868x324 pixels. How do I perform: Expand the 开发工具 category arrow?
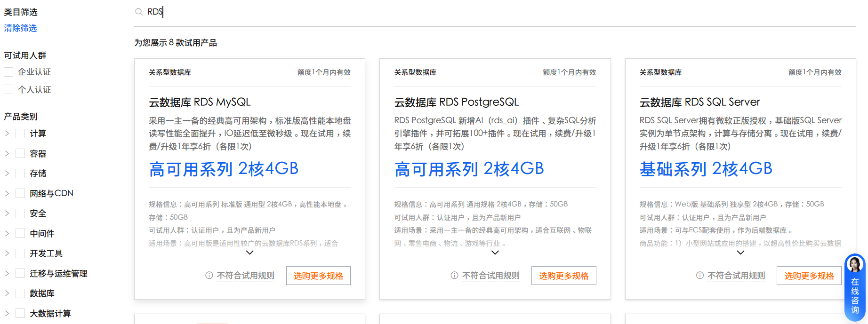click(7, 253)
